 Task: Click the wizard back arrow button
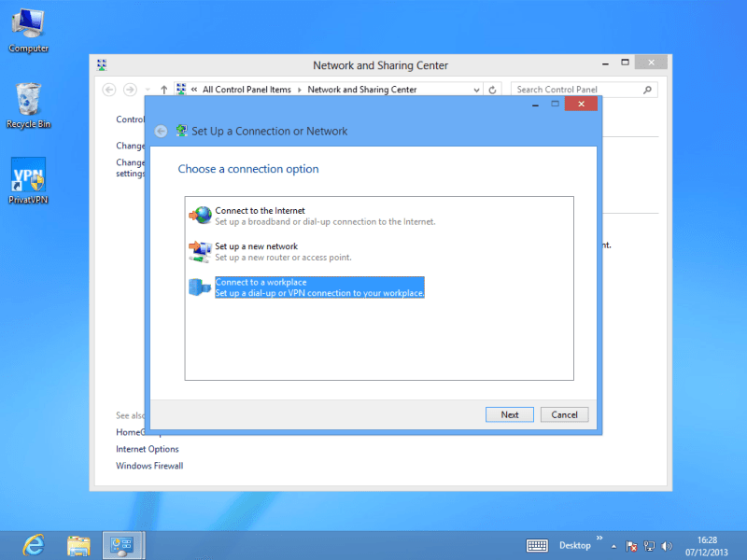point(161,132)
